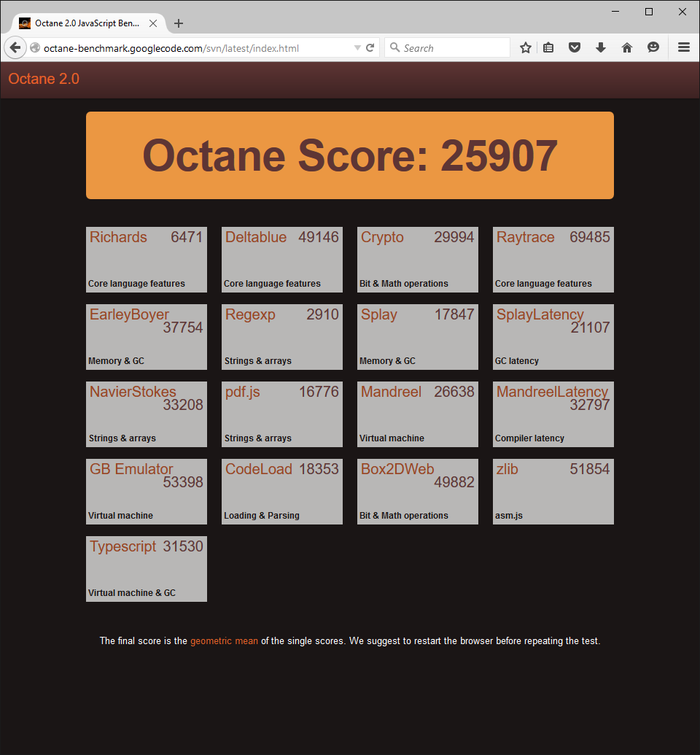Click the Raytrace score 69485
This screenshot has height=755, width=700.
pos(590,237)
